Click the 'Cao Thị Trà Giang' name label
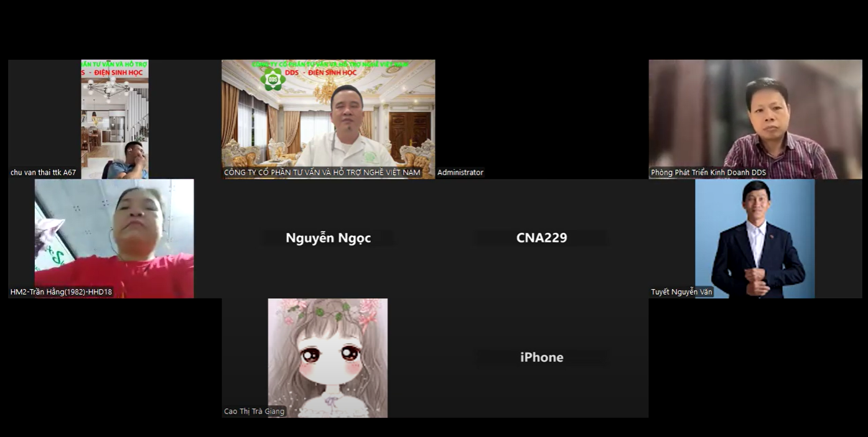Screen dimensions: 868x437 coord(254,412)
